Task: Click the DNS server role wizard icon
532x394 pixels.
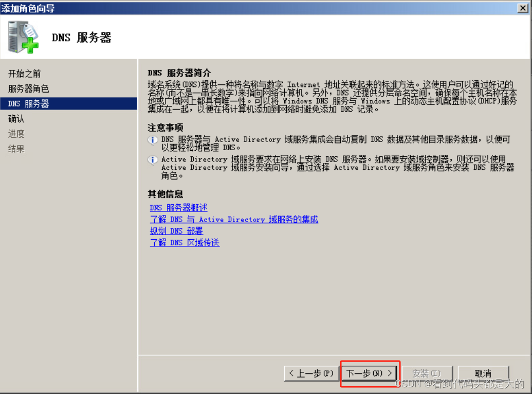Action: [24, 37]
